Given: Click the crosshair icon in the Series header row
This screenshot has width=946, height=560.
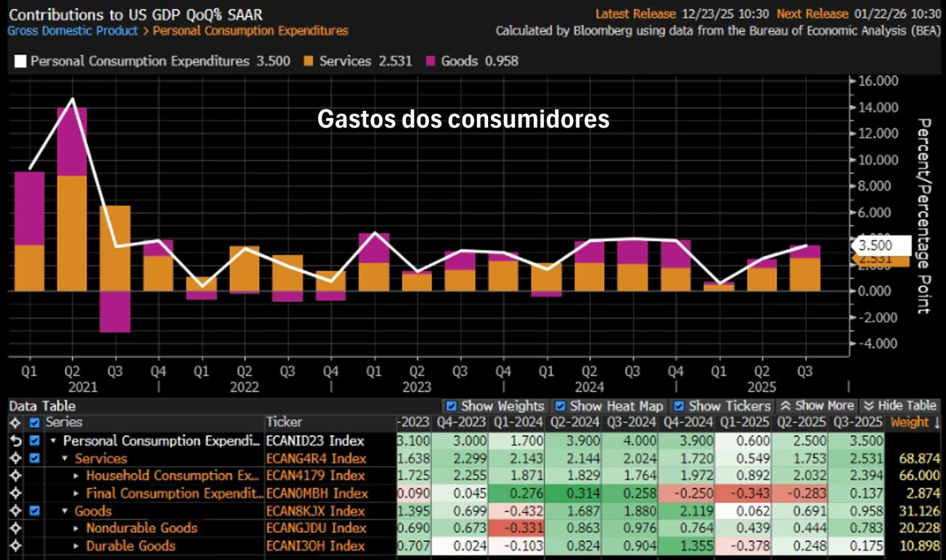Looking at the screenshot, I should pos(14,422).
